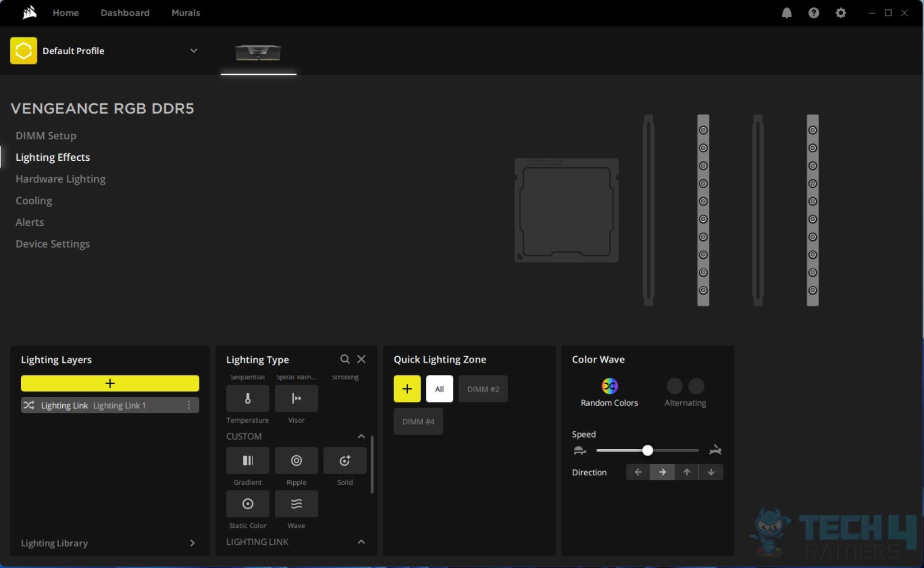The image size is (924, 568).
Task: Click the CPU socket illustration
Action: pyautogui.click(x=567, y=210)
